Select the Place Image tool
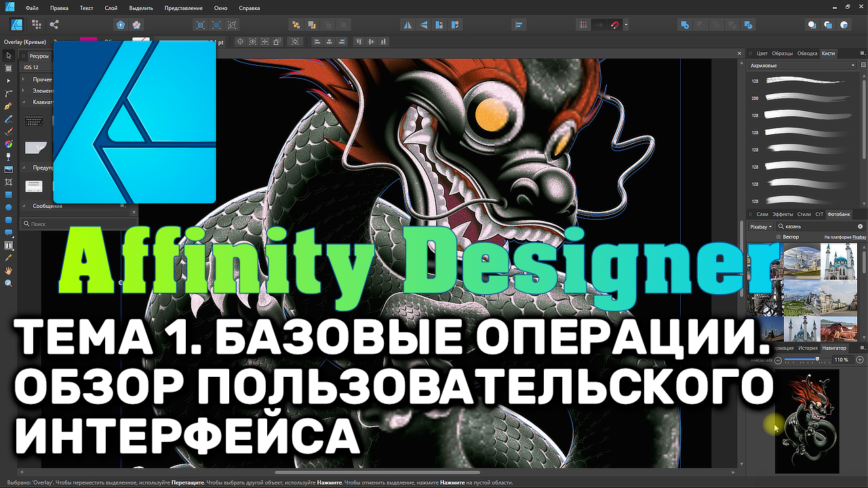Viewport: 868px width, 488px height. 9,169
